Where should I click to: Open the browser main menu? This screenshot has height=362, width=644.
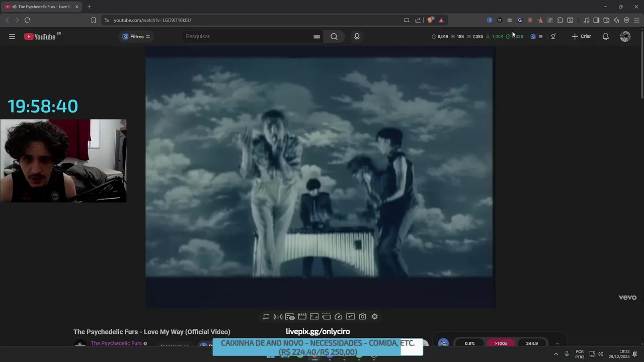click(636, 20)
